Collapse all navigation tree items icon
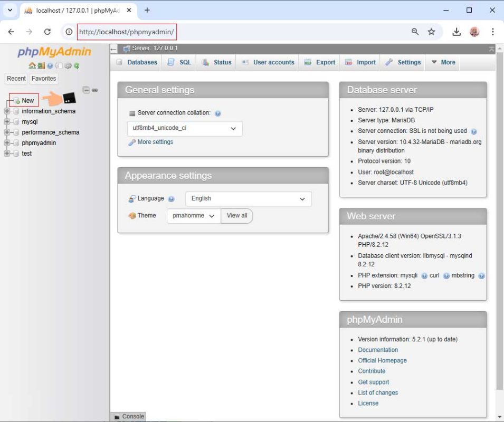 tap(86, 90)
